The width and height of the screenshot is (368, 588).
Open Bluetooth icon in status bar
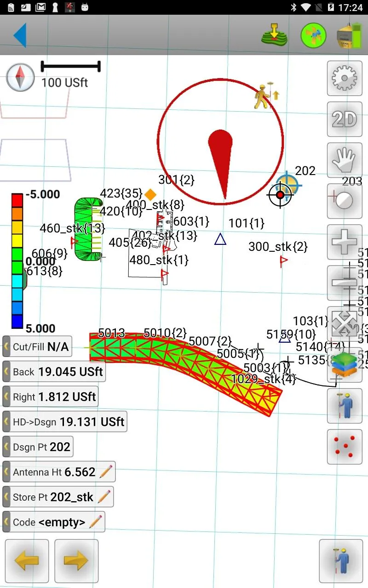tap(294, 7)
